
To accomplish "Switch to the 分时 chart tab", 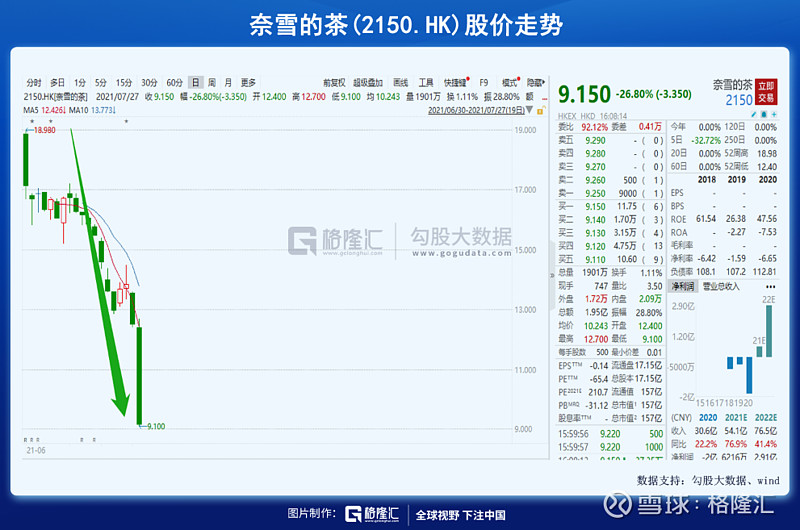I will click(x=34, y=83).
